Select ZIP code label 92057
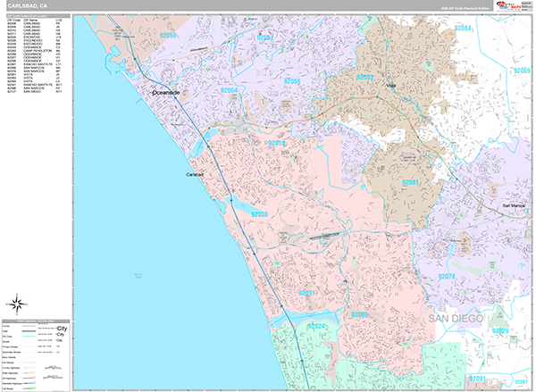 265,38
